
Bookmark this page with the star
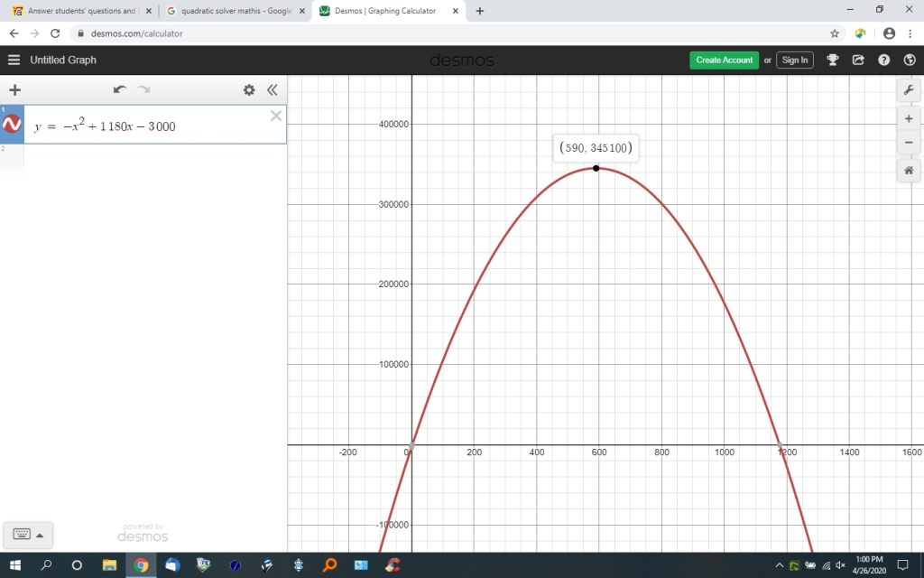pos(835,33)
